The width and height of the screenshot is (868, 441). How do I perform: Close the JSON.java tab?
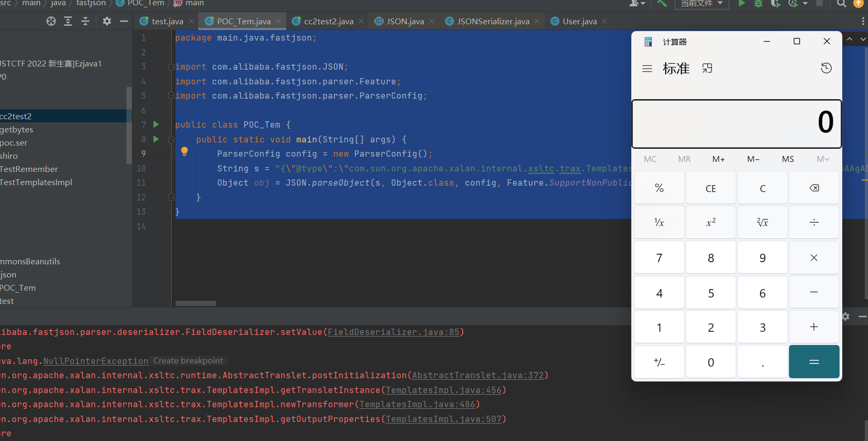click(432, 21)
